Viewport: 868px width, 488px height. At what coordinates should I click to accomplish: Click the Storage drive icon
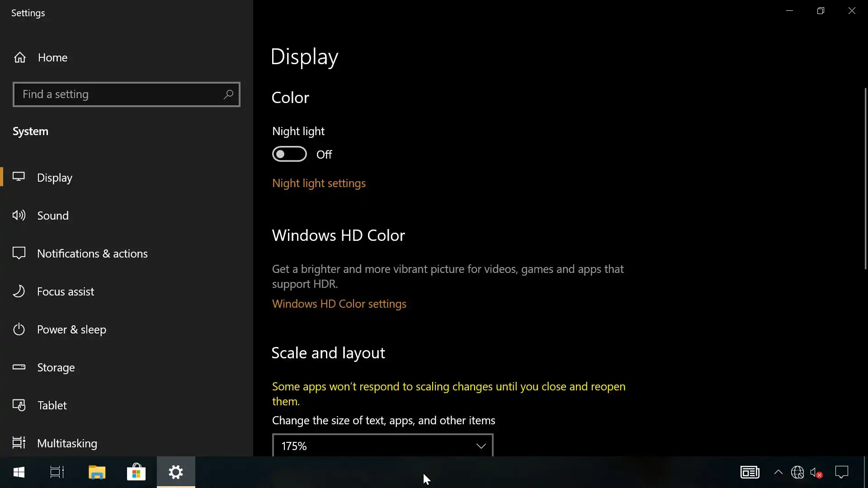click(x=19, y=367)
